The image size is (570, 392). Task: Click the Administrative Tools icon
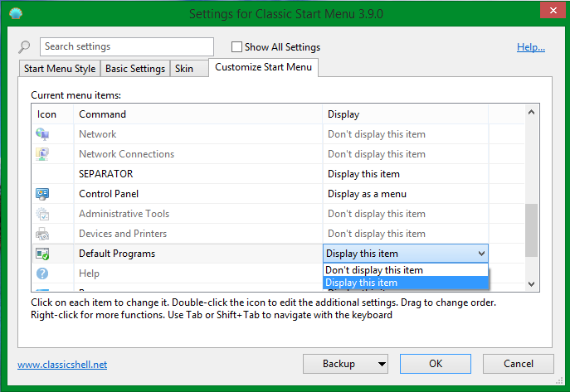point(43,214)
